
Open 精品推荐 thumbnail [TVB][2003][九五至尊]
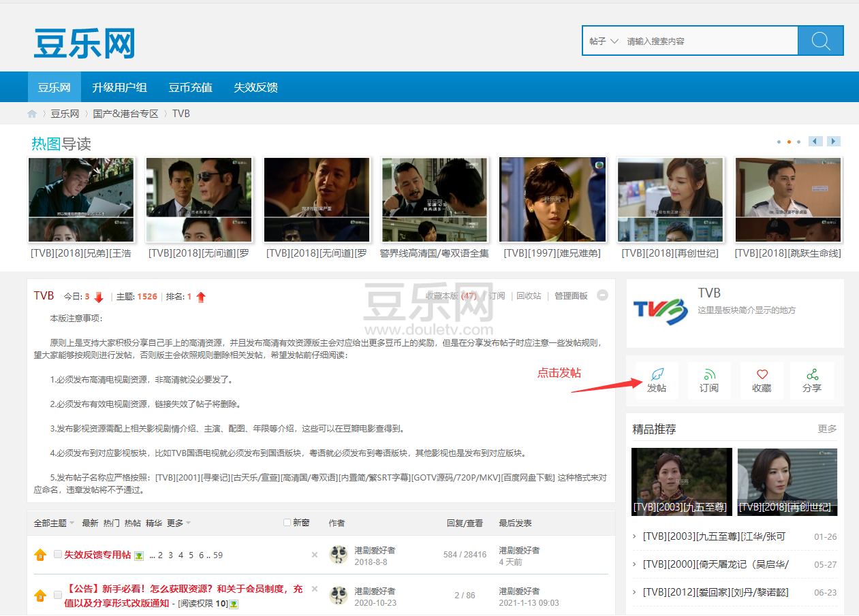[682, 481]
